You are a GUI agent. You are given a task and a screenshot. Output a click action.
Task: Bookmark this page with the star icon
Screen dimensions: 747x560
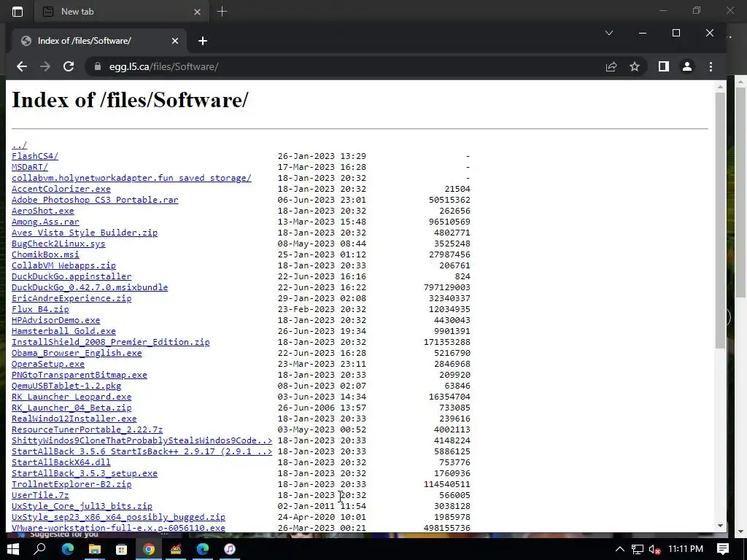click(x=635, y=66)
